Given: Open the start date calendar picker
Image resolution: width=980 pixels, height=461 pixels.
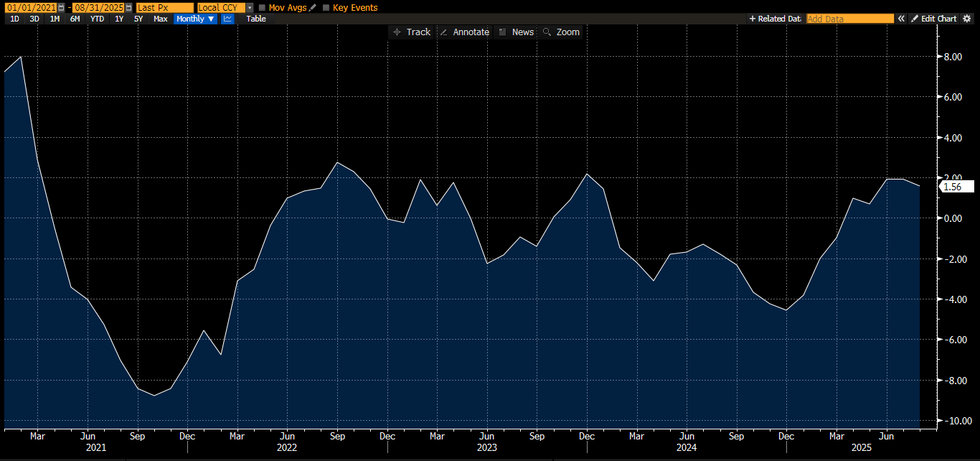Looking at the screenshot, I should tap(61, 7).
